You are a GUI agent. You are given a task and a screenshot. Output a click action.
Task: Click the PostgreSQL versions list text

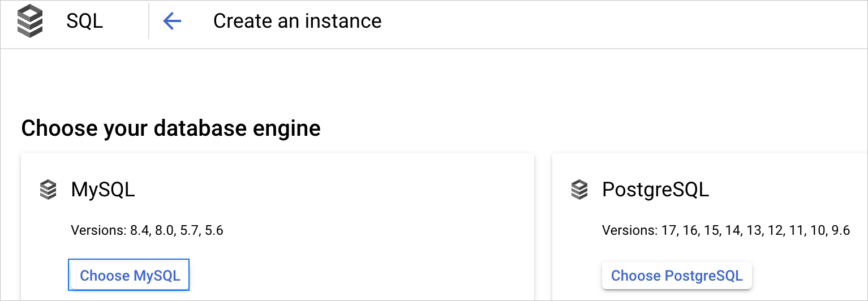(725, 230)
